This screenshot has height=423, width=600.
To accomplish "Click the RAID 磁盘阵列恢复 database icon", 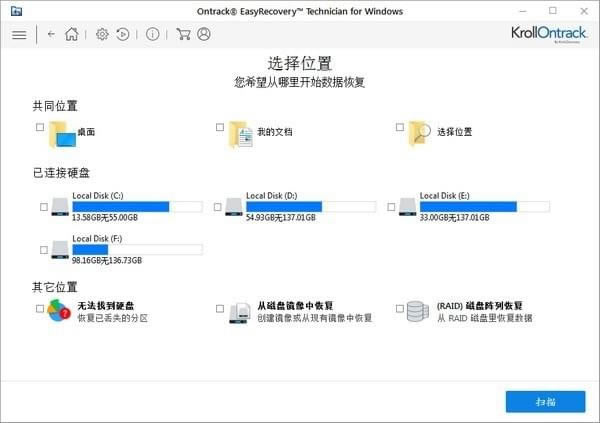I will tap(418, 311).
